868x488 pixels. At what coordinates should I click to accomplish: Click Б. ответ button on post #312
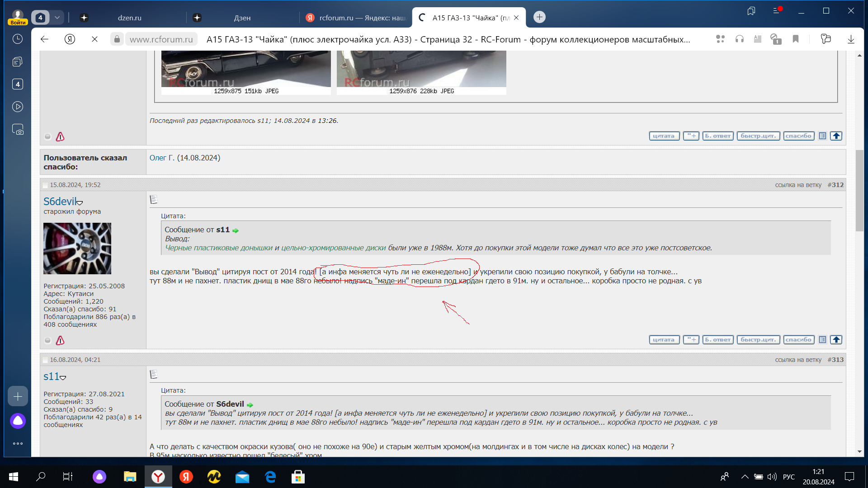[717, 340]
